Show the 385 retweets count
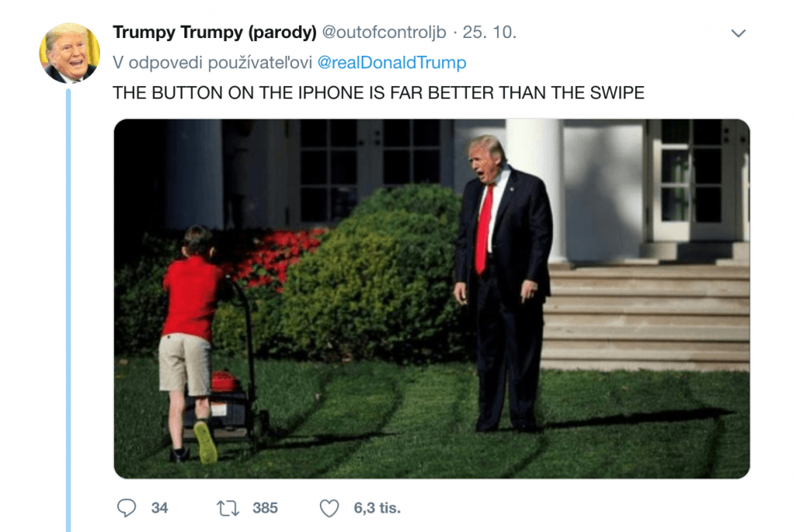793x532 pixels. 265,508
